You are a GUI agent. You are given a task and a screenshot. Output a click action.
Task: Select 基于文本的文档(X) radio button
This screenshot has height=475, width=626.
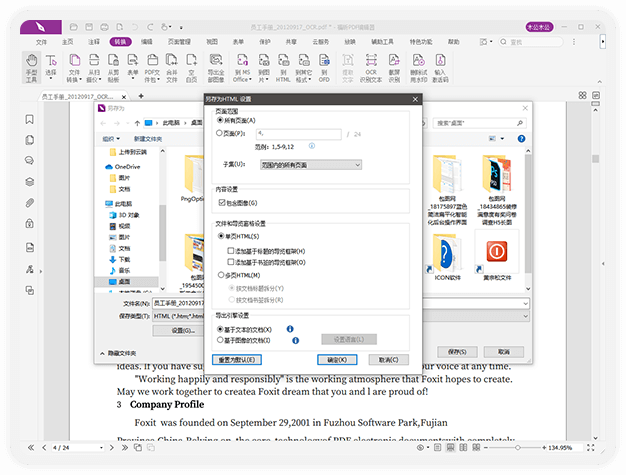(x=220, y=329)
